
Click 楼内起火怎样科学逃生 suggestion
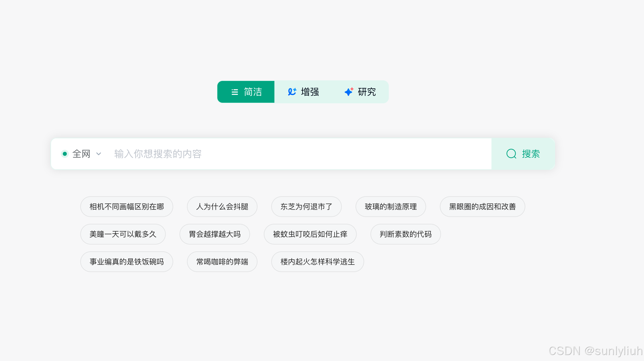pos(317,262)
